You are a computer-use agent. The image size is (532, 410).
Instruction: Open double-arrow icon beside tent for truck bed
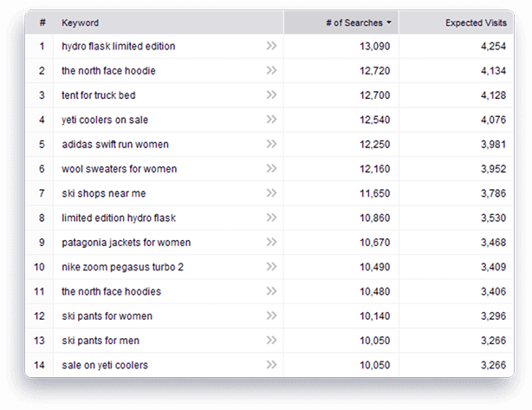coord(271,94)
